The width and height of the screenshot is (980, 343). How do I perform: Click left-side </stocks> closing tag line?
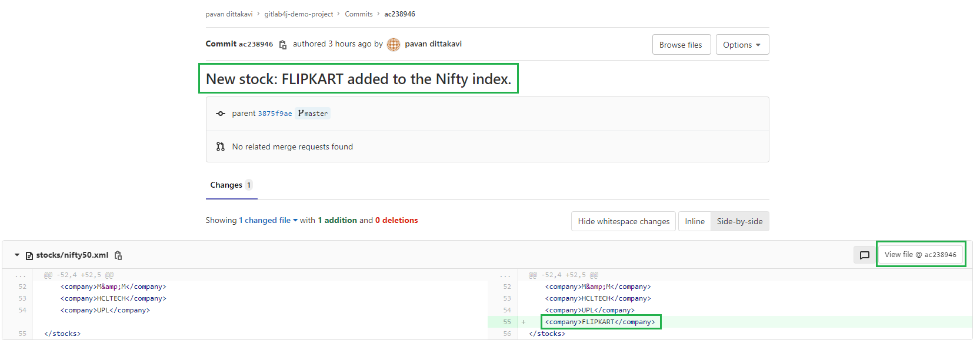coord(62,334)
